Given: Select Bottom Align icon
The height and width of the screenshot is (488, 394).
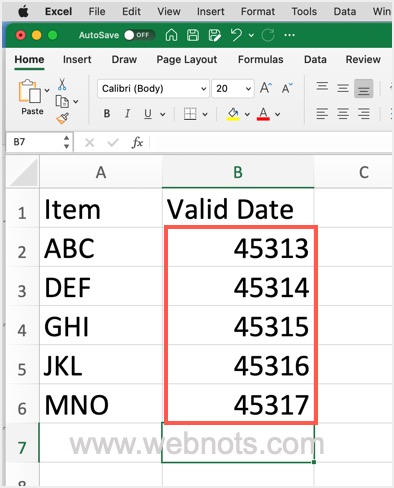Looking at the screenshot, I should (363, 88).
